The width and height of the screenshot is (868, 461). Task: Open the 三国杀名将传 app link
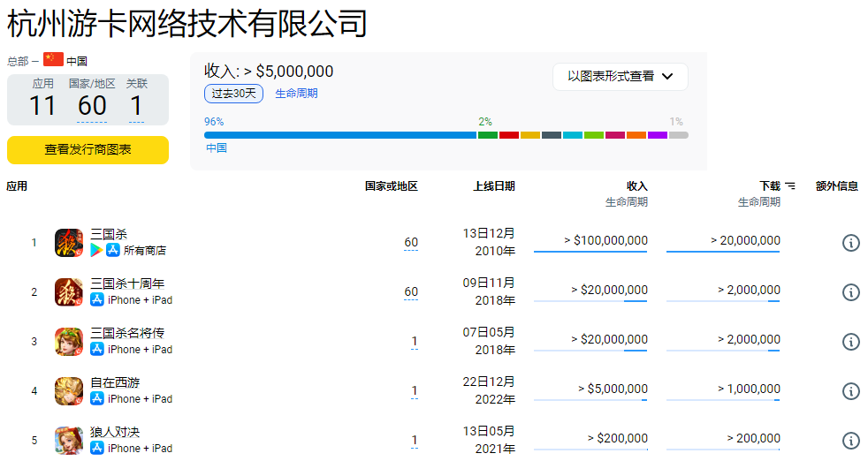[127, 333]
